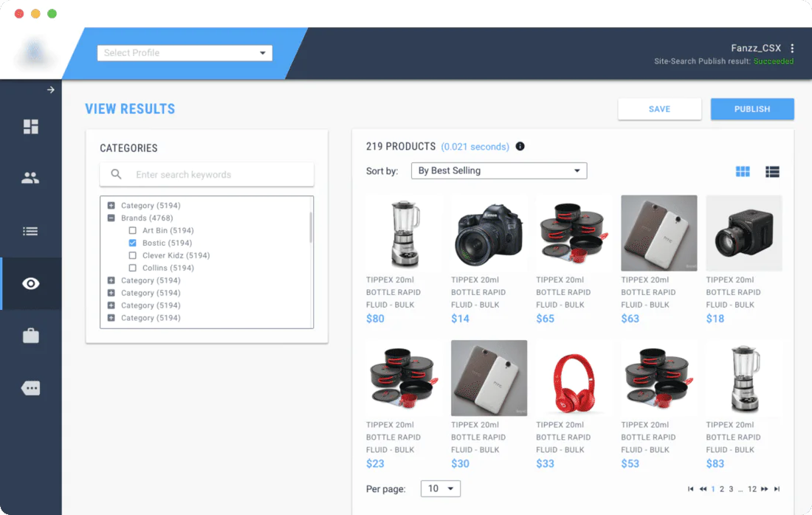Open the tag label icon in sidebar
Viewport: 812px width, 515px height.
click(30, 388)
